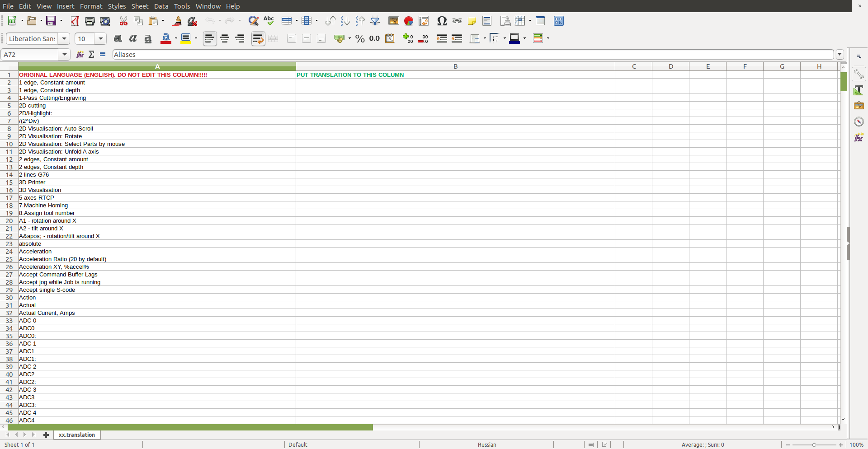This screenshot has width=868, height=449.
Task: Expand the formula input line
Action: (x=840, y=54)
